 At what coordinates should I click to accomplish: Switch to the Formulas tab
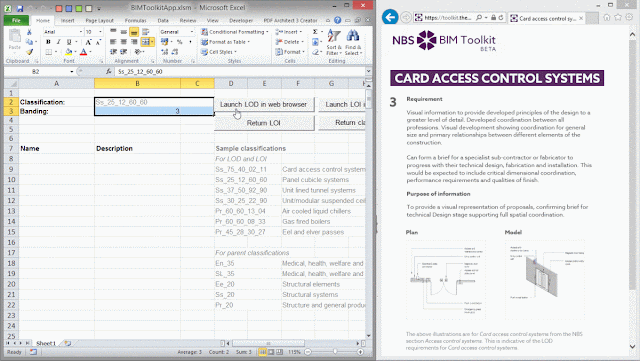coord(136,20)
